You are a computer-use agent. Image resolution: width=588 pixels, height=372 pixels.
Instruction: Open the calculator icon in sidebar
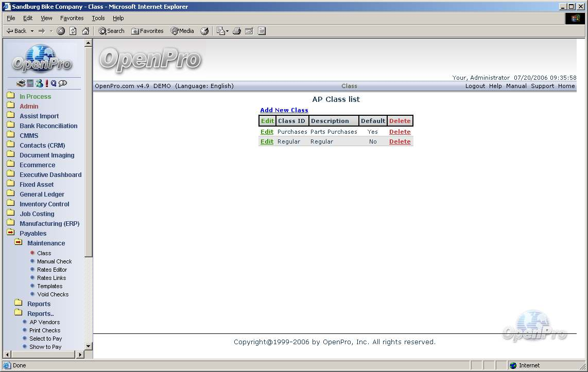(30, 83)
